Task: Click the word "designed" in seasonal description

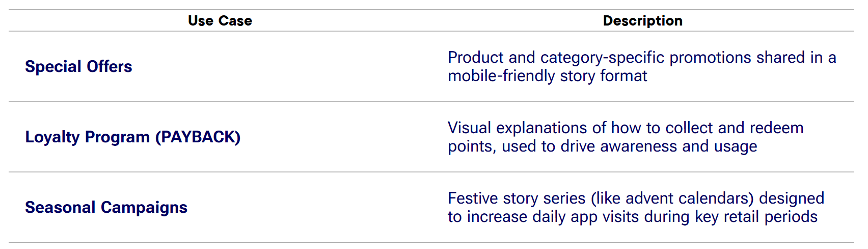Action: click(792, 198)
